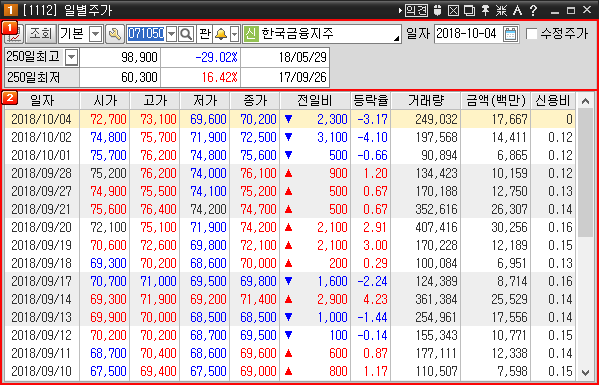599x385 pixels.
Task: Click the 한국금융지주 stock name field
Action: (322, 34)
